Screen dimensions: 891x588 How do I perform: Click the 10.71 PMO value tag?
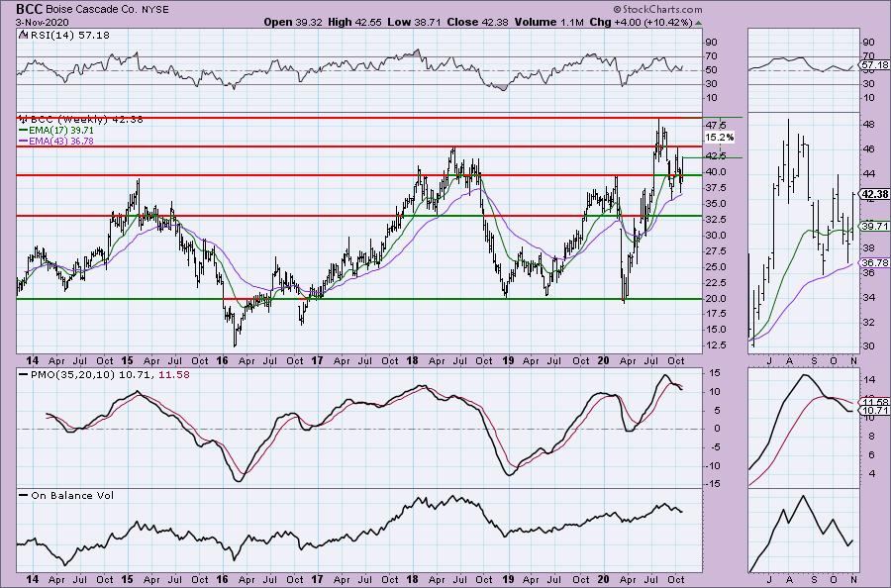[x=874, y=410]
